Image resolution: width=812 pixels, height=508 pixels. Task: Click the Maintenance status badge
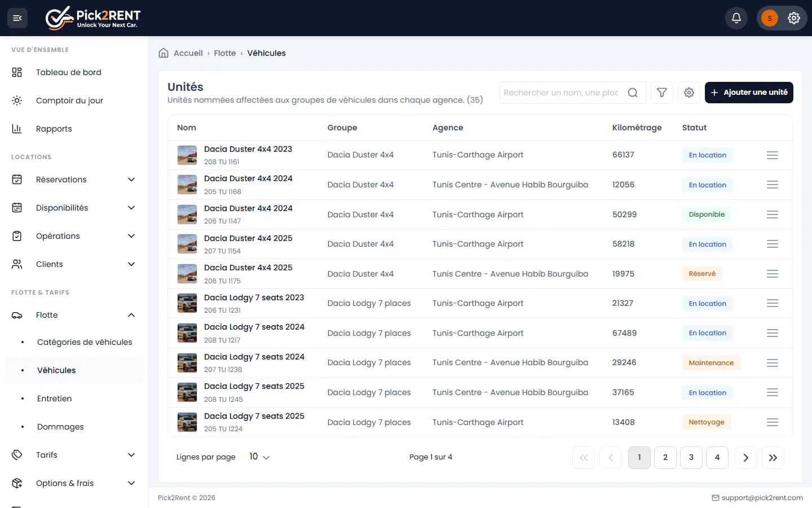click(711, 363)
